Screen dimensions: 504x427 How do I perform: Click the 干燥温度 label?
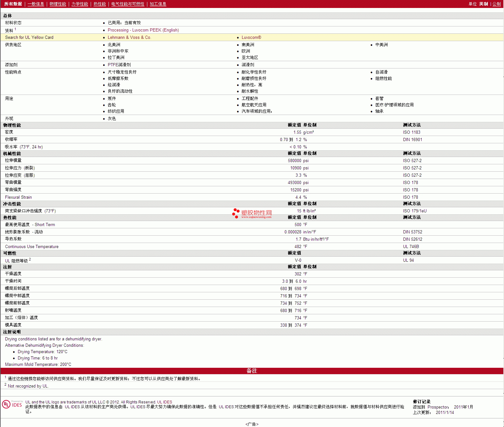point(13,274)
